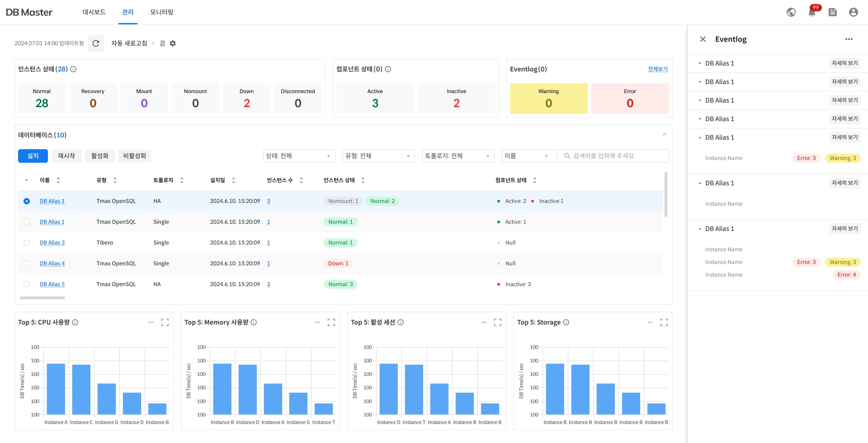868x443 pixels.
Task: Click the 전체보기 link in Eventlog card
Action: pos(657,69)
